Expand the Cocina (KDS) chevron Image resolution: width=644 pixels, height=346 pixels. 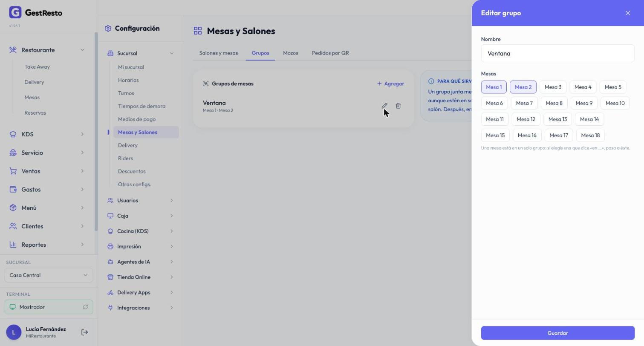tap(172, 231)
